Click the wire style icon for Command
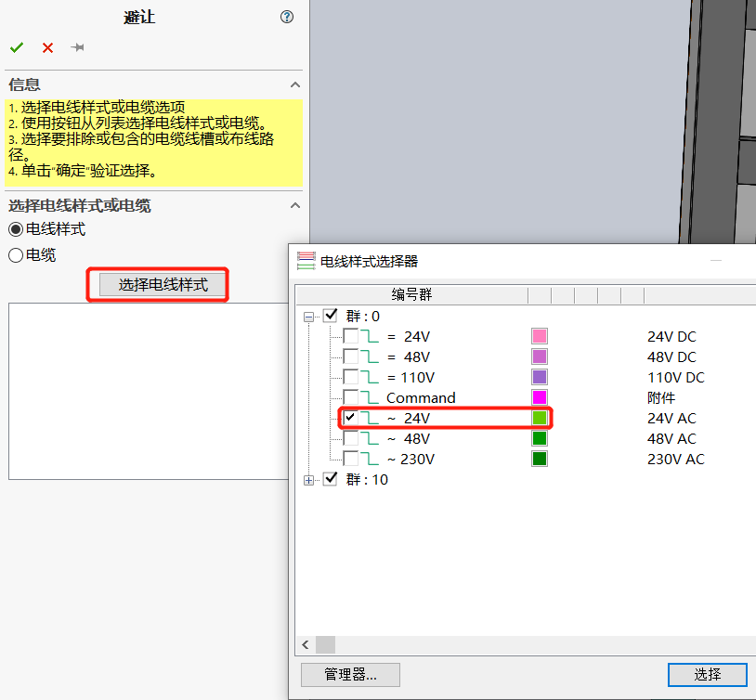 (370, 397)
